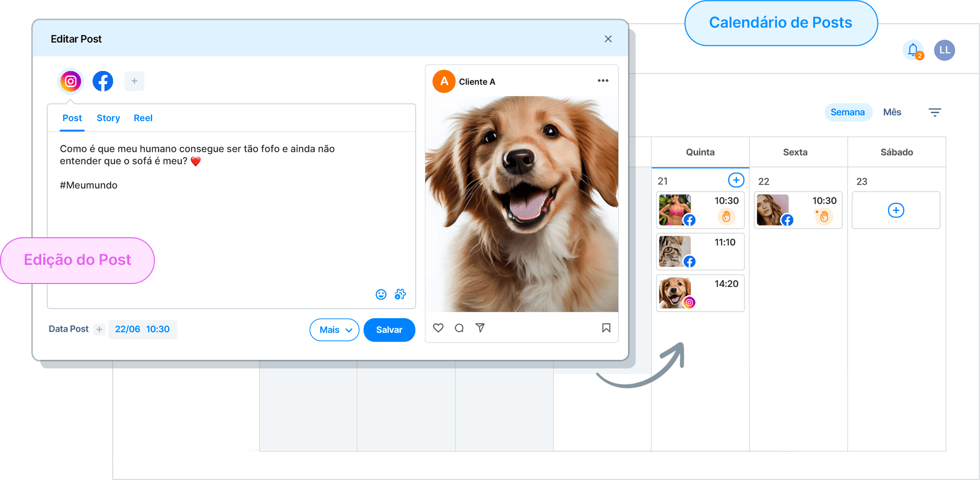Click the share icon in preview
980x480 pixels.
480,328
